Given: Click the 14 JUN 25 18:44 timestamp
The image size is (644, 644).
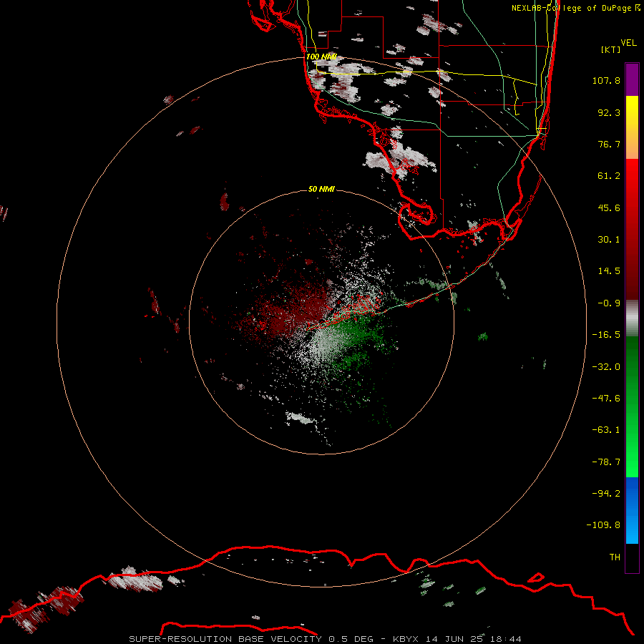Looking at the screenshot, I should [474, 639].
